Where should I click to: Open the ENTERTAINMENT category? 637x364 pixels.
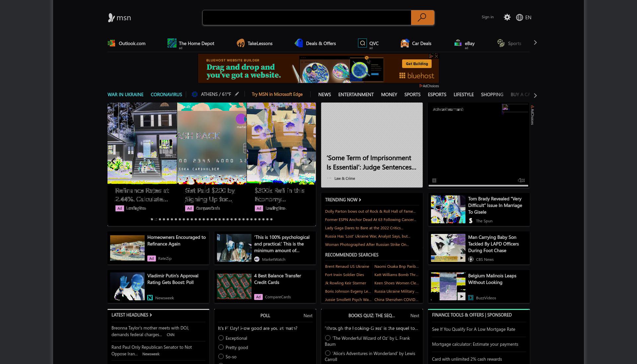pos(356,95)
